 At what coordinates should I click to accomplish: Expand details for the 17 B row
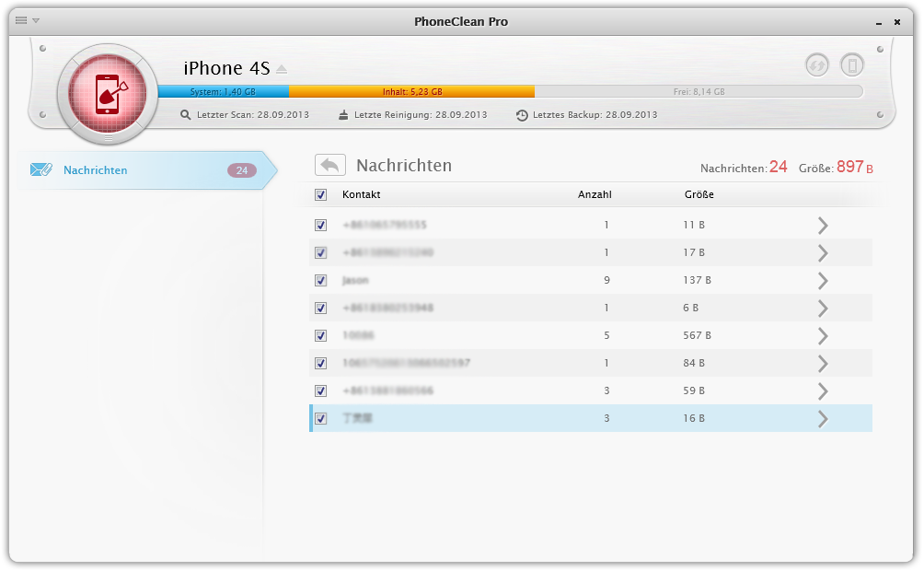pyautogui.click(x=824, y=253)
